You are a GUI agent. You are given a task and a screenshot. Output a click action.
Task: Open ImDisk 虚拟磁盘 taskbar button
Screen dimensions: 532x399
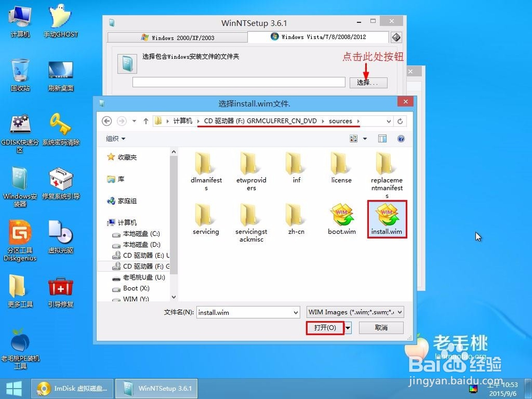point(72,388)
